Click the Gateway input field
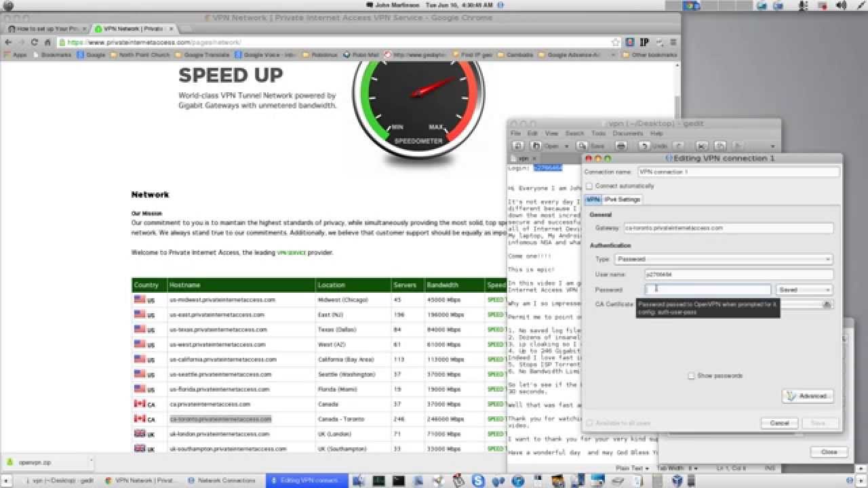This screenshot has height=488, width=868. click(728, 228)
